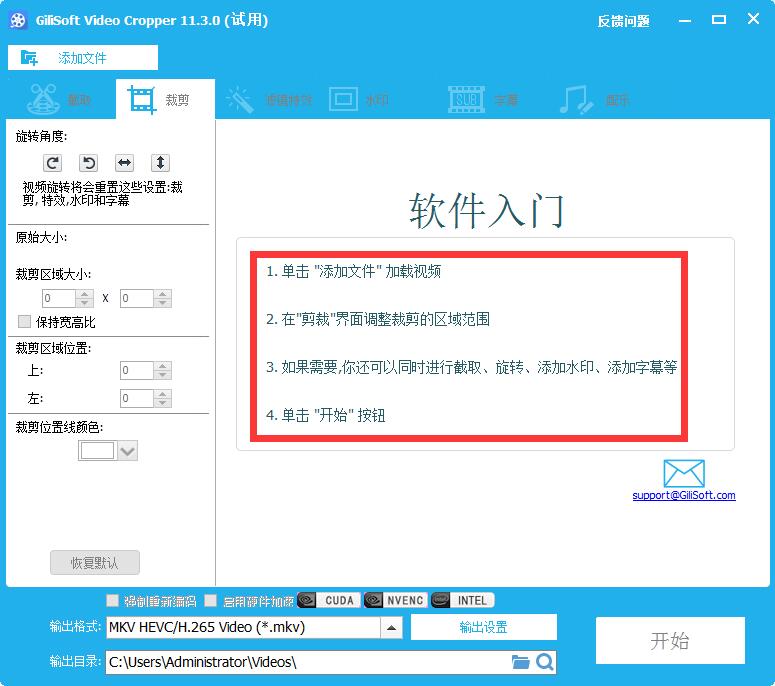Screen dimensions: 775x686
Task: Click the magnifier icon to open output folder
Action: (x=544, y=662)
